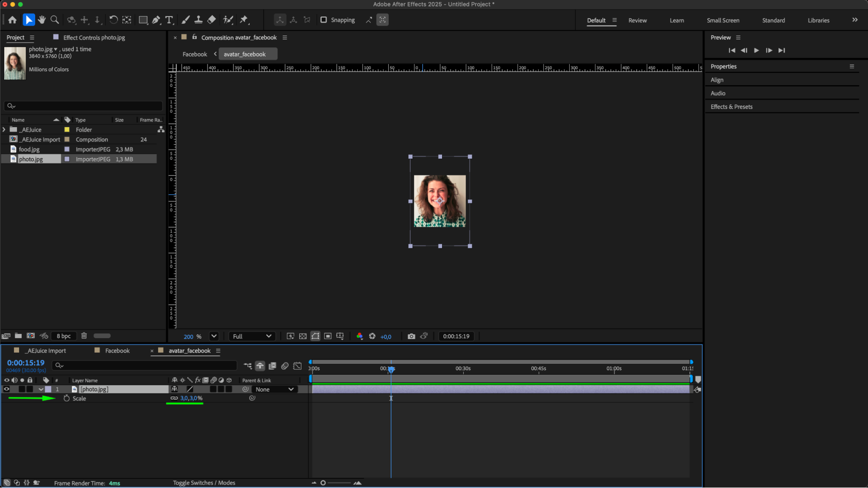Open the Parent & Link None dropdown

pos(274,389)
